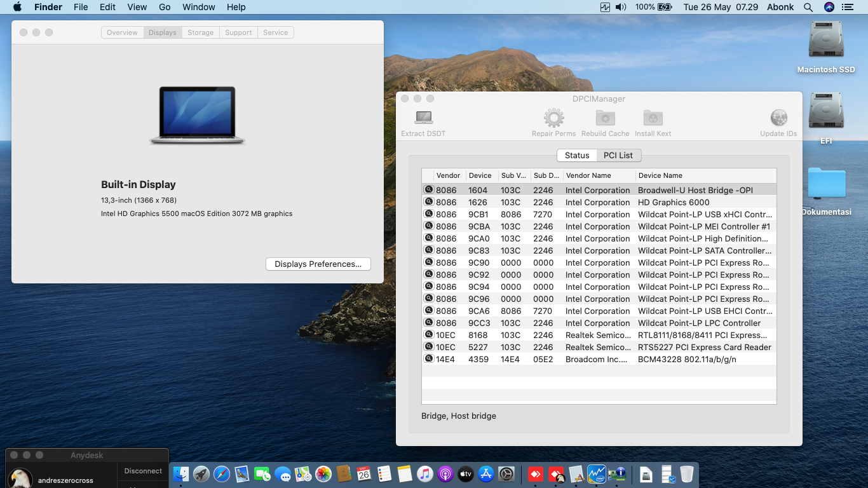868x488 pixels.
Task: Switch to the Storage tab
Action: click(200, 32)
